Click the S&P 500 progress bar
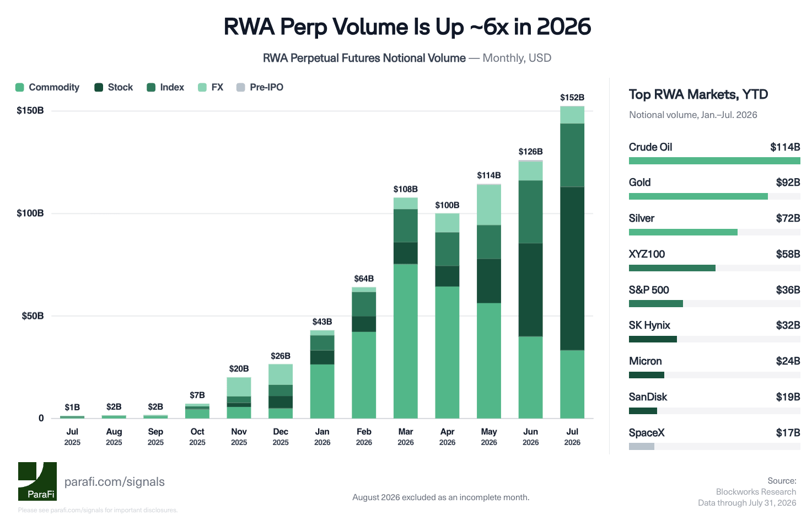Viewport: 812px width, 525px height. (714, 304)
